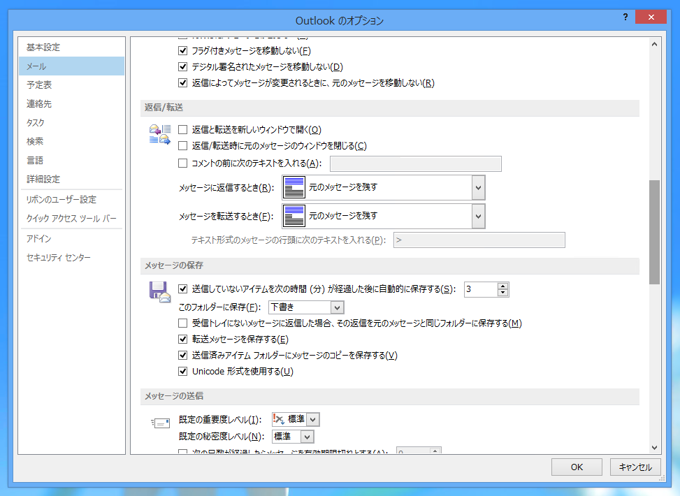Click the scrollbar down arrow
Image resolution: width=680 pixels, height=496 pixels.
(654, 447)
